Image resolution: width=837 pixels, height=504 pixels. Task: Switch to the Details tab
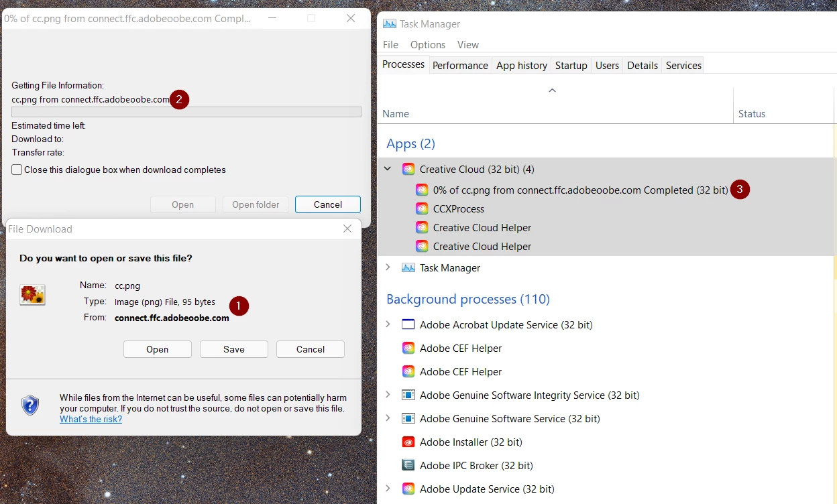(643, 65)
